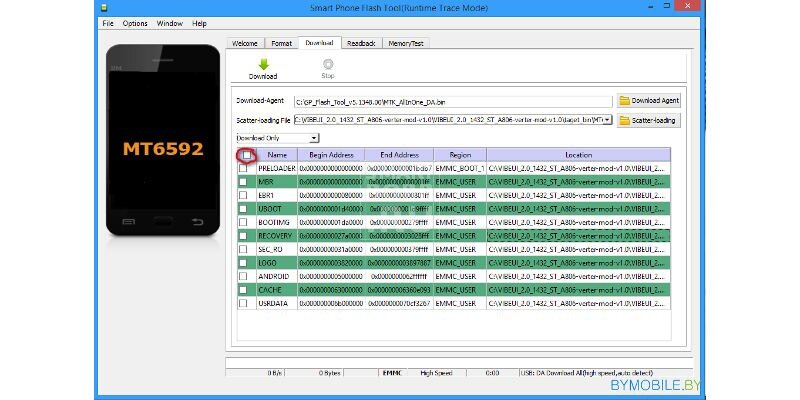Check the USRDATA row checkbox
This screenshot has width=800, height=400.
243,303
